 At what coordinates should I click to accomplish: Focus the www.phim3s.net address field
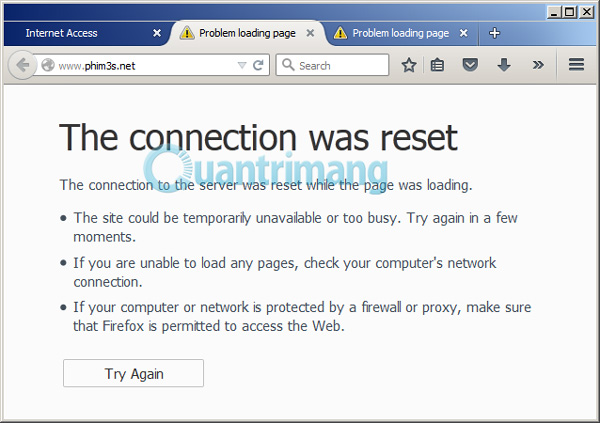point(140,65)
